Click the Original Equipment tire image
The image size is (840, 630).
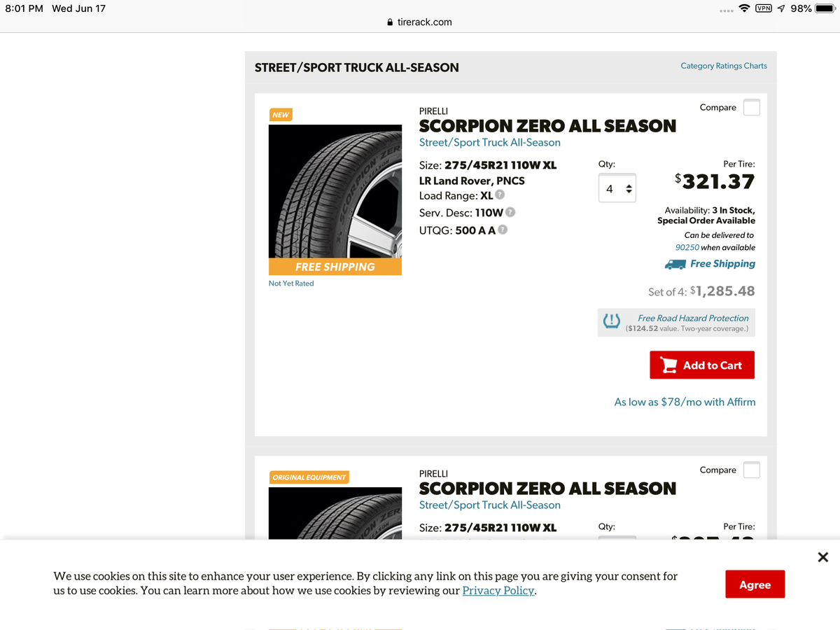(x=335, y=513)
